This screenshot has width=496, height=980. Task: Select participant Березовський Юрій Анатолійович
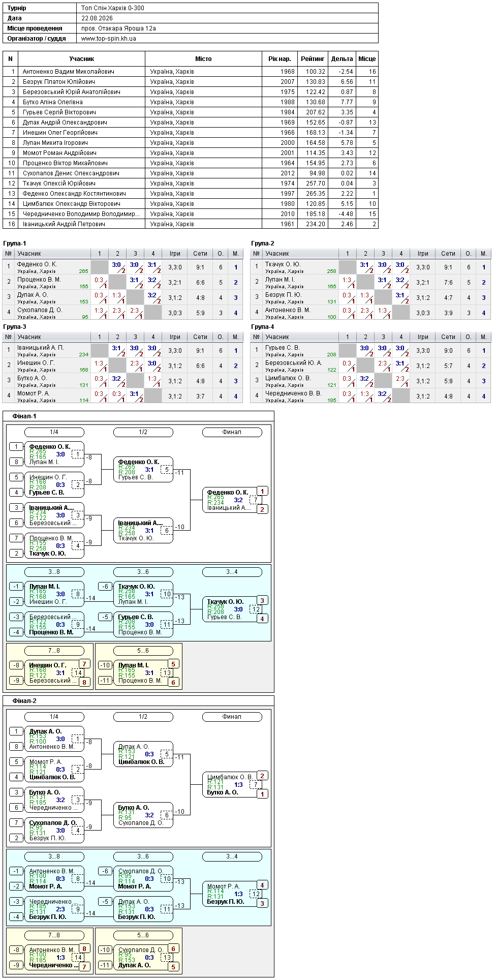pos(72,92)
